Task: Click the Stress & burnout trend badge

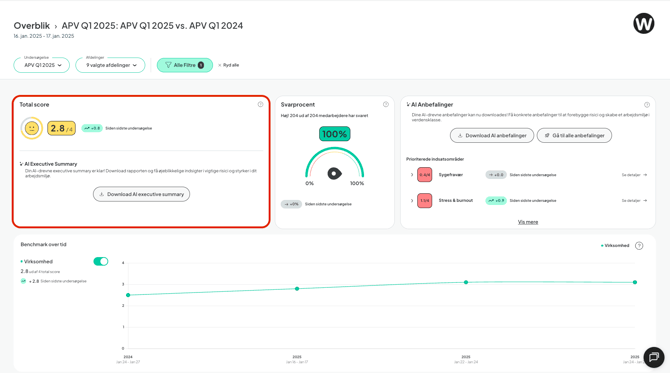Action: pos(496,200)
